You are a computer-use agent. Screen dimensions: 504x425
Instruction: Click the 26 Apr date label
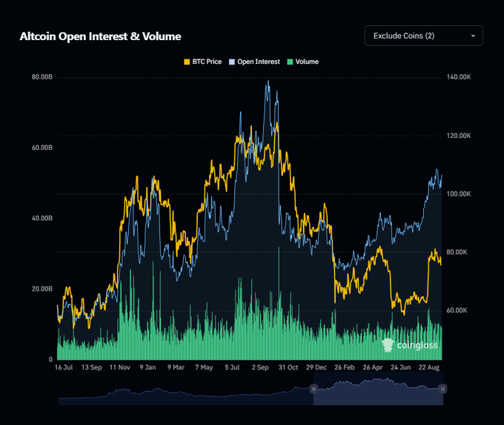(x=373, y=367)
